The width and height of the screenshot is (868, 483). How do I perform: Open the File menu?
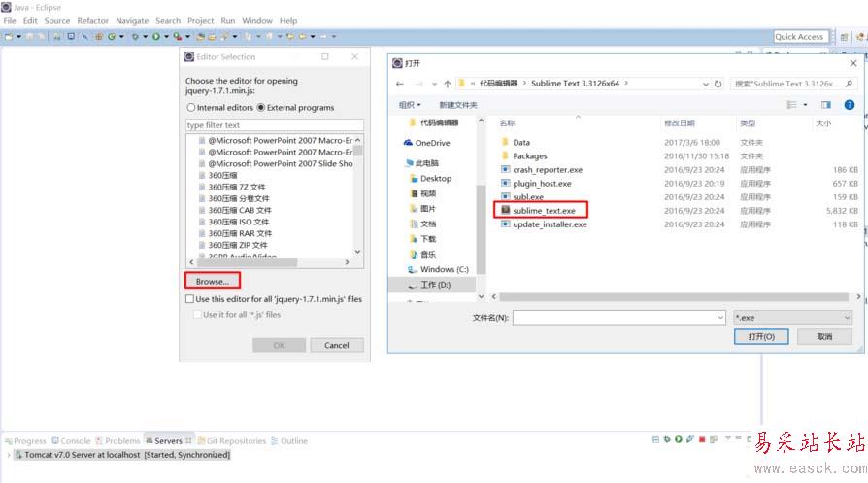click(x=10, y=21)
